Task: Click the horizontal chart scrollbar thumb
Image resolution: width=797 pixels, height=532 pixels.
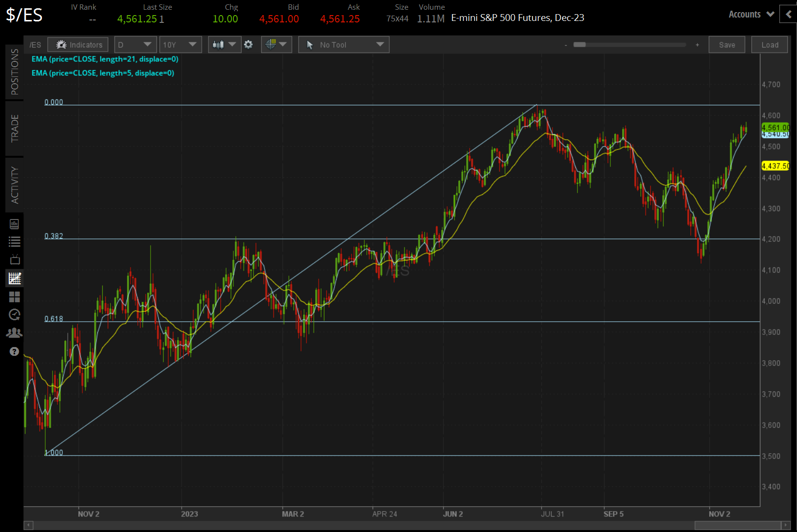Action: tap(738, 525)
